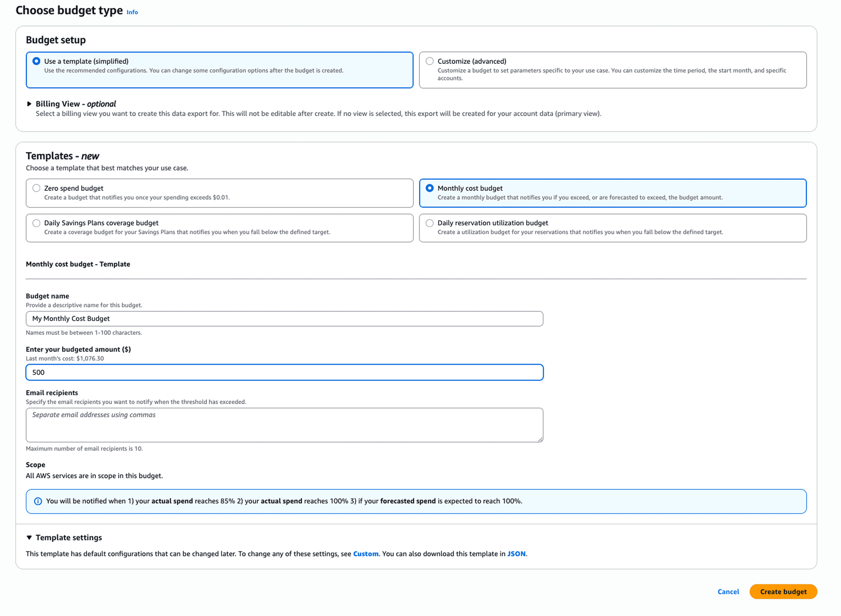Focus the Budget name text field
This screenshot has width=841, height=616.
[x=284, y=319]
